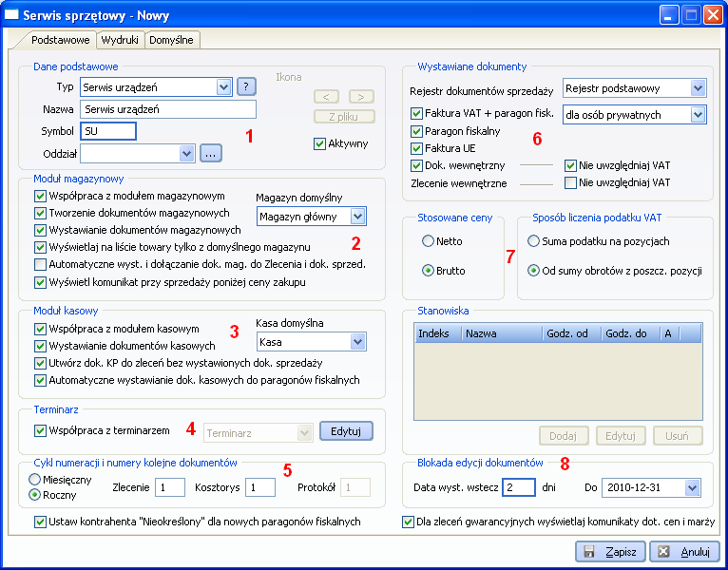Select Netto price option
This screenshot has width=728, height=570.
click(428, 241)
